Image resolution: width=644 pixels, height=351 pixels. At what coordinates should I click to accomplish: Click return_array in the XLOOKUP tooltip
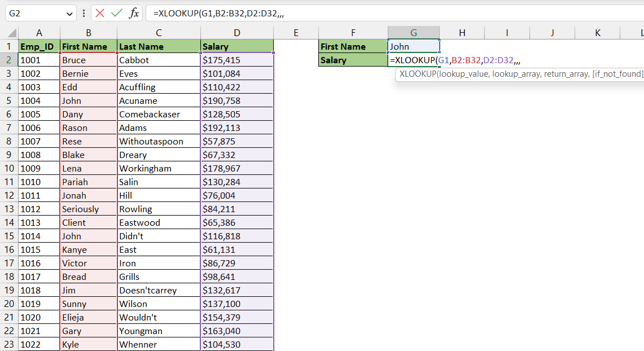coord(566,74)
